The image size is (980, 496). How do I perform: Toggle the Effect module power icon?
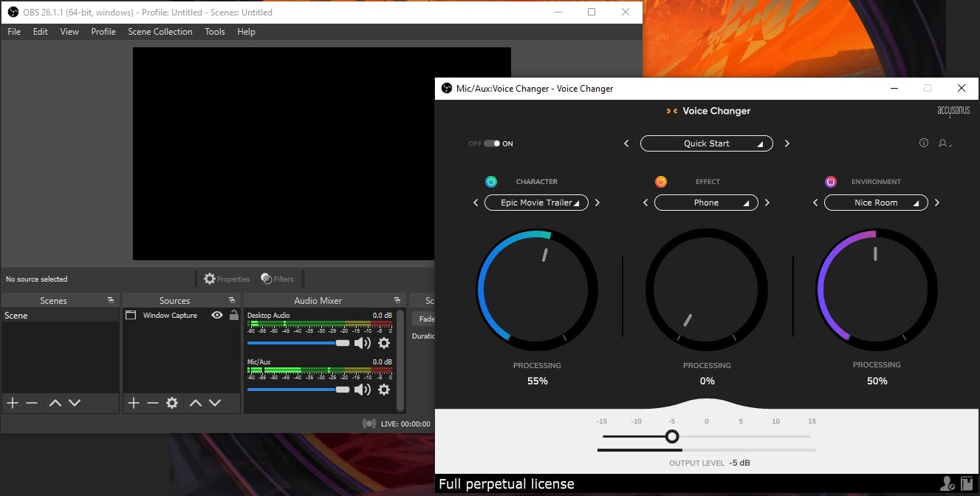(x=661, y=182)
